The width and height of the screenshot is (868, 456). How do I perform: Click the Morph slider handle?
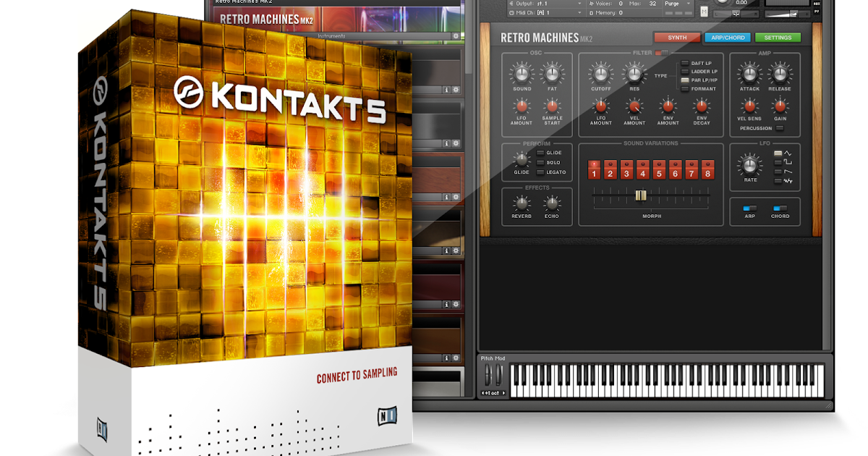pos(641,195)
